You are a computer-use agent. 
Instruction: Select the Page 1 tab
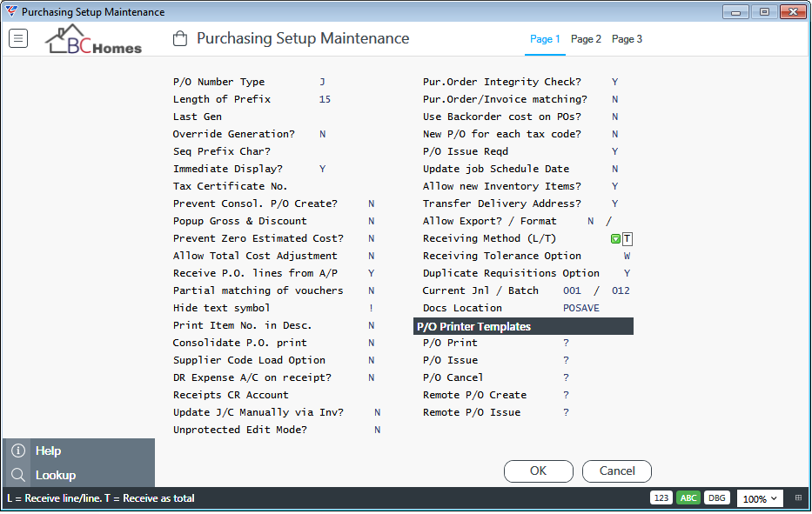coord(545,39)
